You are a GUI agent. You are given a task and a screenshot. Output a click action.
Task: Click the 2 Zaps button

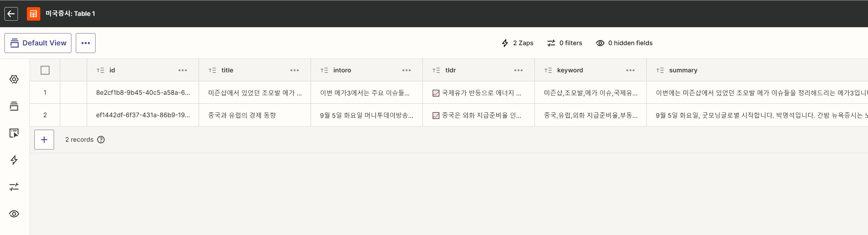[518, 43]
